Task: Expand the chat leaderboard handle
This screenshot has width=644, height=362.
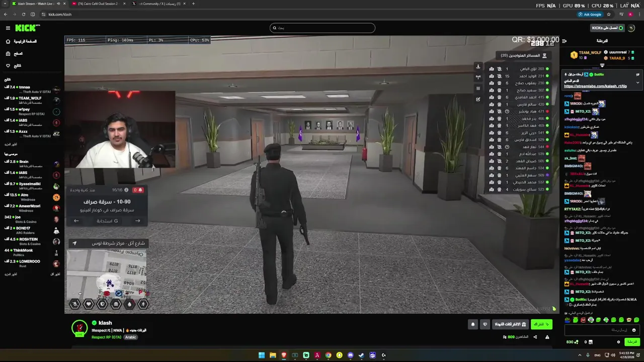Action: [x=602, y=65]
